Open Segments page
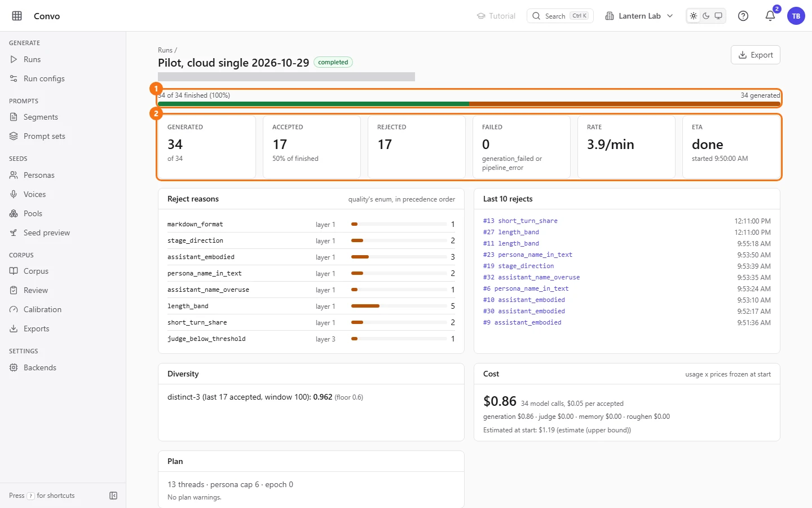Image resolution: width=812 pixels, height=508 pixels. coord(63,117)
